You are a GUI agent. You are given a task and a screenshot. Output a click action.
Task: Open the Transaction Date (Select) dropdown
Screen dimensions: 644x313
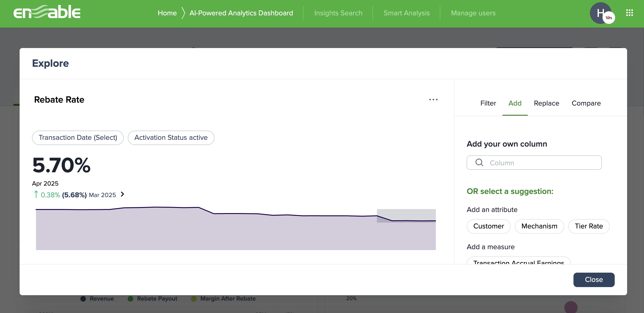78,137
